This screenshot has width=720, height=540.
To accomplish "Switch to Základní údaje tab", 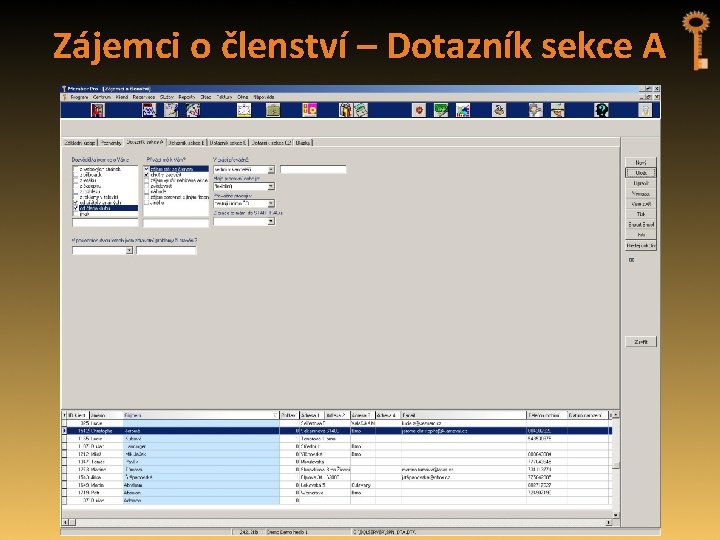I will coord(80,143).
